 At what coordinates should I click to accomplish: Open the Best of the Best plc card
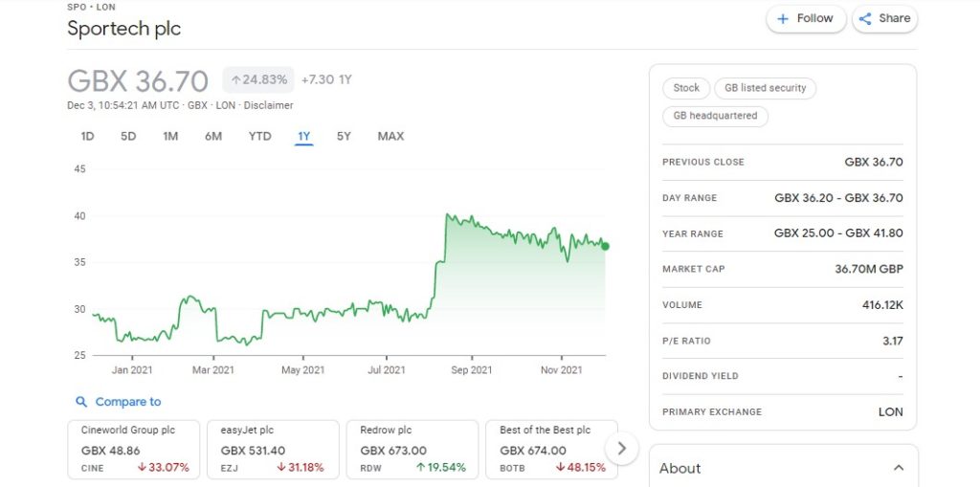point(552,450)
